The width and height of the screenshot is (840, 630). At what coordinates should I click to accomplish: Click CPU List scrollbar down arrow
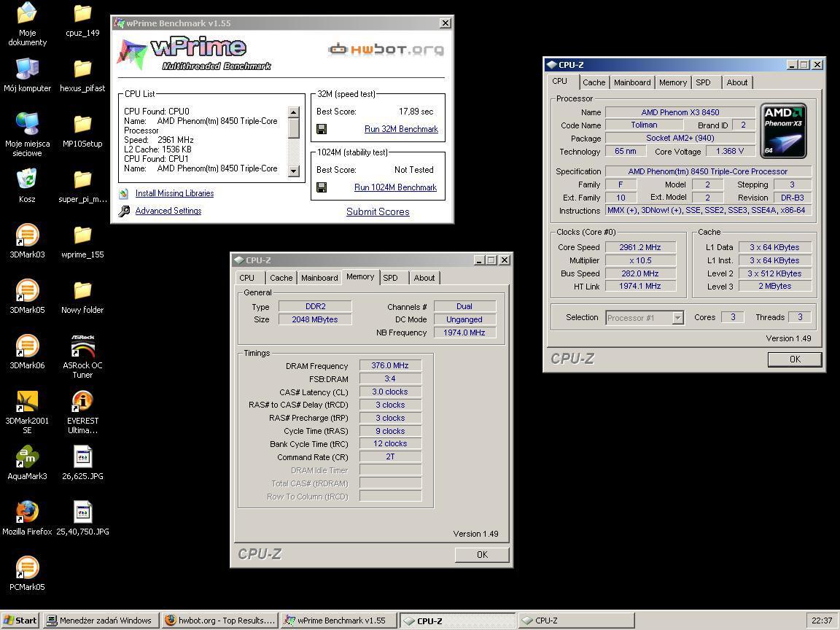(x=294, y=171)
